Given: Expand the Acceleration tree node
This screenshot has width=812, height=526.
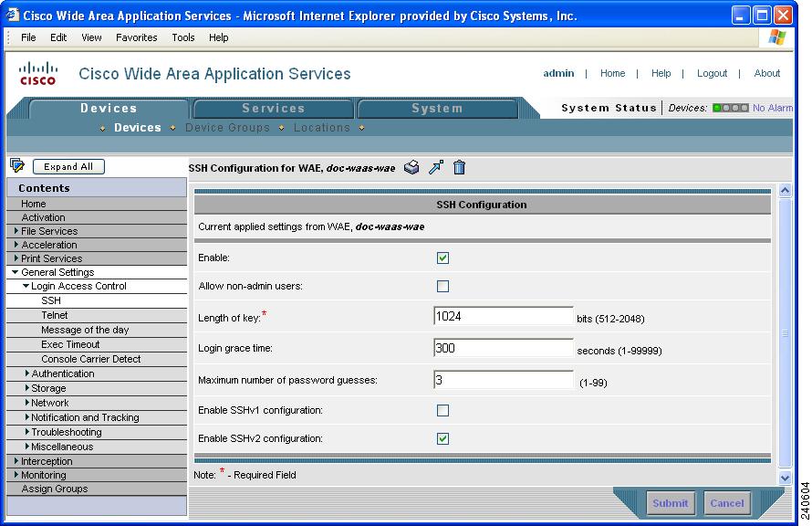Looking at the screenshot, I should [x=16, y=244].
